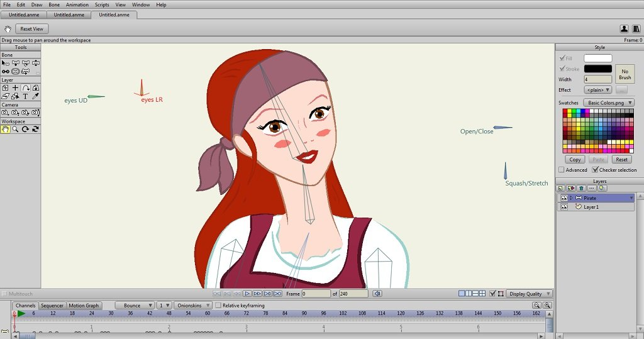
Task: Open the Bone menu
Action: [x=54, y=4]
